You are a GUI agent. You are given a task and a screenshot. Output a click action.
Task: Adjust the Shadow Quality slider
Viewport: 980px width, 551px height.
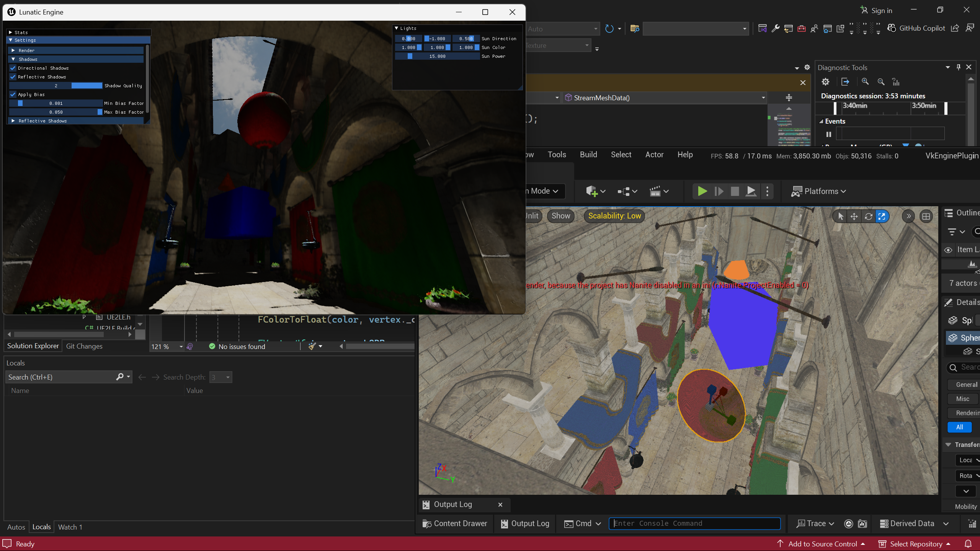pyautogui.click(x=56, y=86)
